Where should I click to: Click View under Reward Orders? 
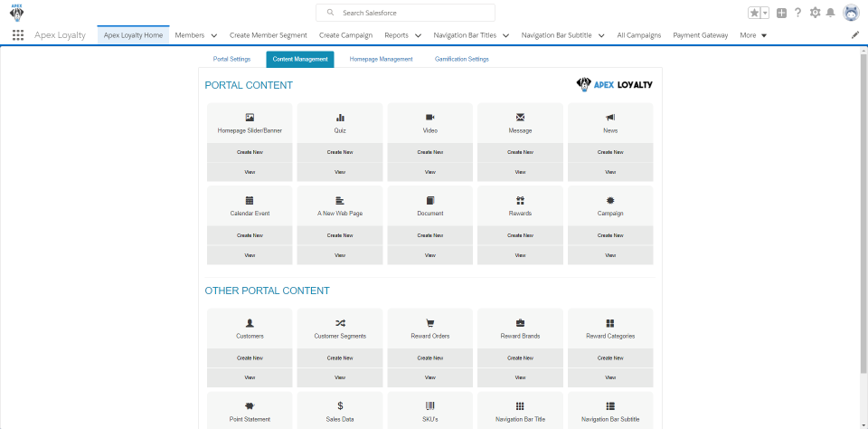[430, 377]
